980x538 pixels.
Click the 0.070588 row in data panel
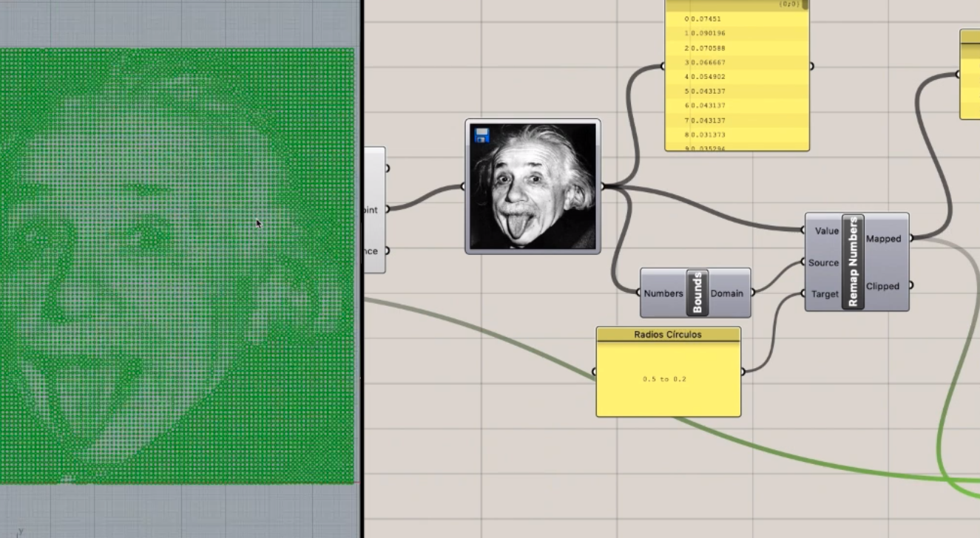point(737,48)
